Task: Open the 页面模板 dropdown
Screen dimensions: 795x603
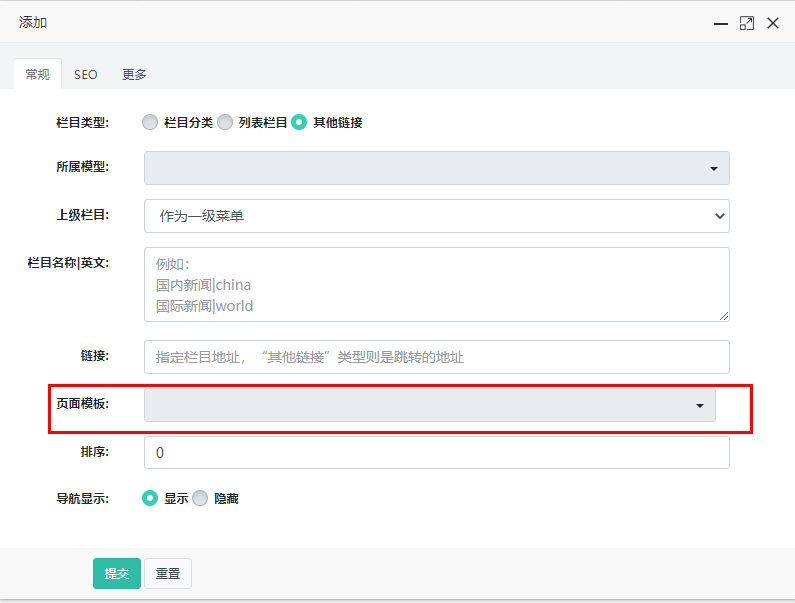Action: 430,405
